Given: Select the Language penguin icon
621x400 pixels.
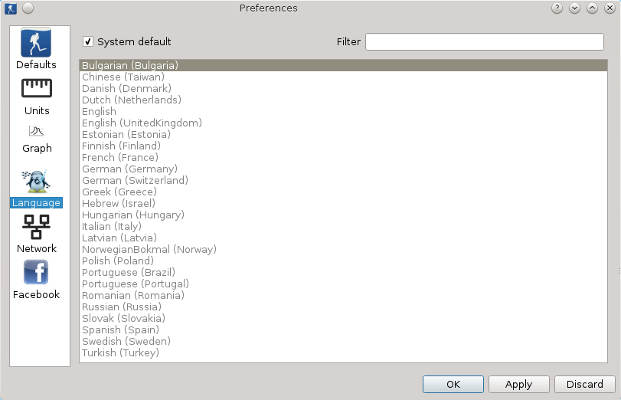Looking at the screenshot, I should pos(36,182).
